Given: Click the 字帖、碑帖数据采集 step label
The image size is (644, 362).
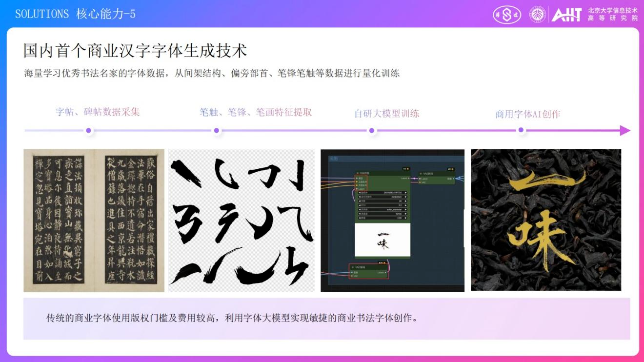Looking at the screenshot, I should click(98, 112).
